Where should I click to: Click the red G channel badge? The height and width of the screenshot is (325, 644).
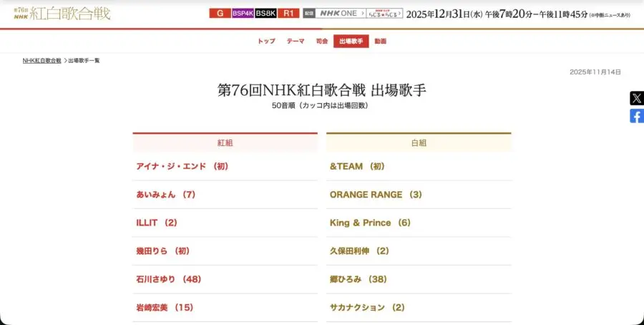click(x=219, y=13)
